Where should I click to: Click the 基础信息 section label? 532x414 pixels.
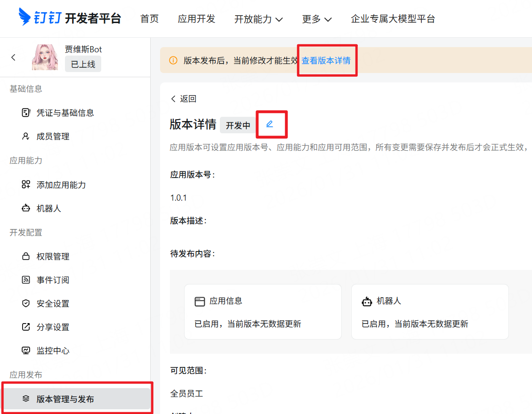coord(26,89)
